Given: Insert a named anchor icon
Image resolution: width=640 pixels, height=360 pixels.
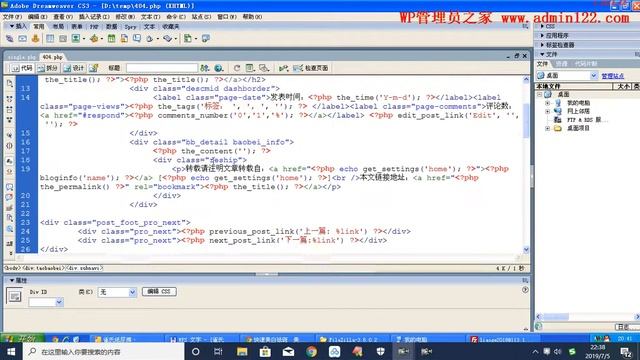Looking at the screenshot, I should [x=36, y=39].
